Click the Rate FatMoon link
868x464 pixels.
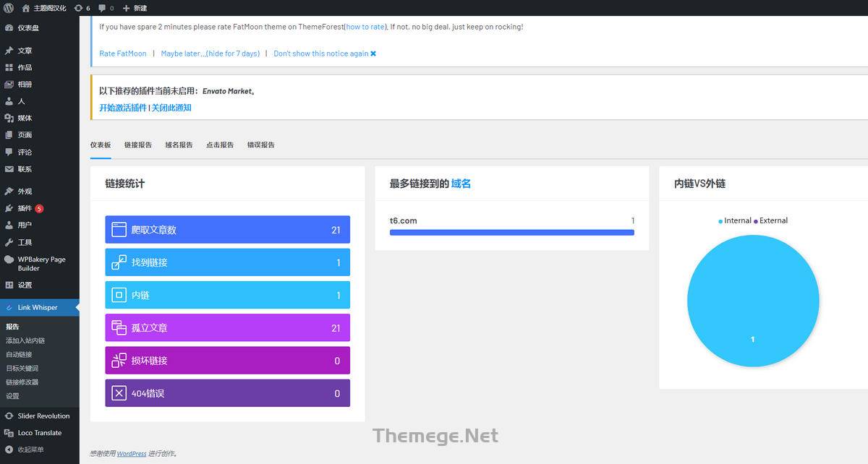tap(123, 53)
